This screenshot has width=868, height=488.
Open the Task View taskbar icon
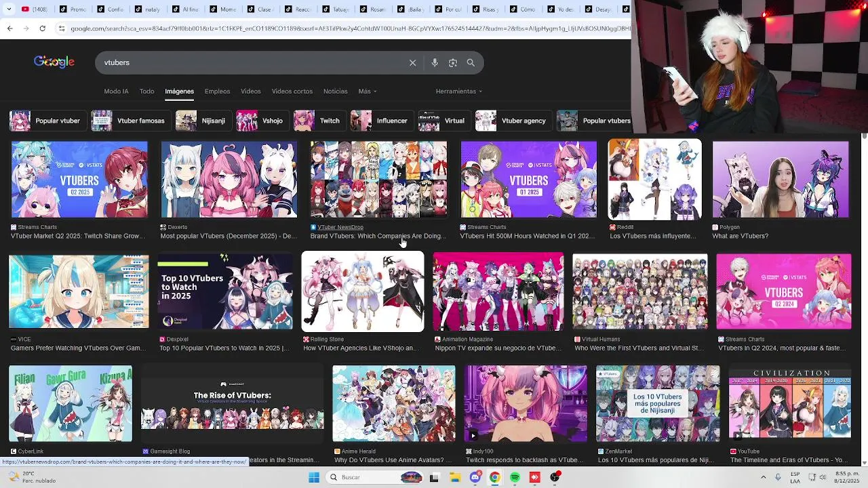pos(435,477)
